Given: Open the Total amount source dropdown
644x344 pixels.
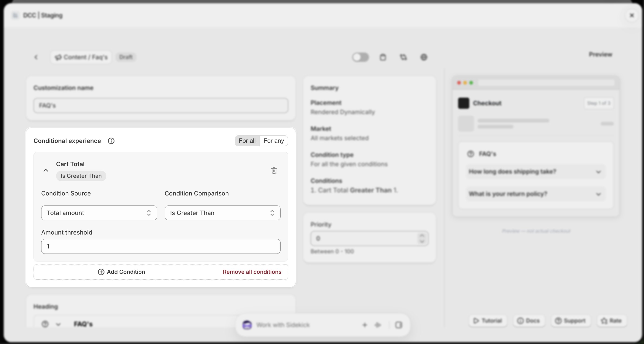Looking at the screenshot, I should [99, 213].
